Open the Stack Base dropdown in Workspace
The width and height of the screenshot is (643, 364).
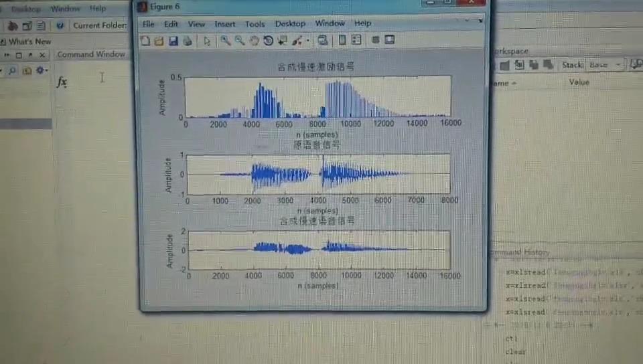click(x=605, y=65)
